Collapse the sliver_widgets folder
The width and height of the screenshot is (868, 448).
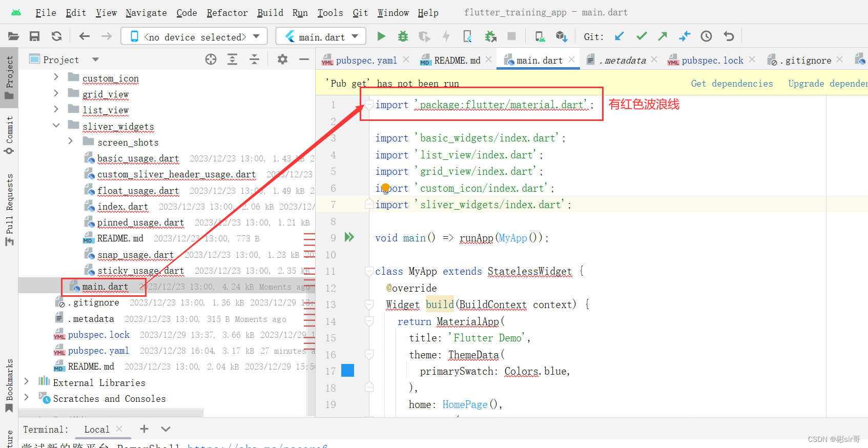pos(56,125)
